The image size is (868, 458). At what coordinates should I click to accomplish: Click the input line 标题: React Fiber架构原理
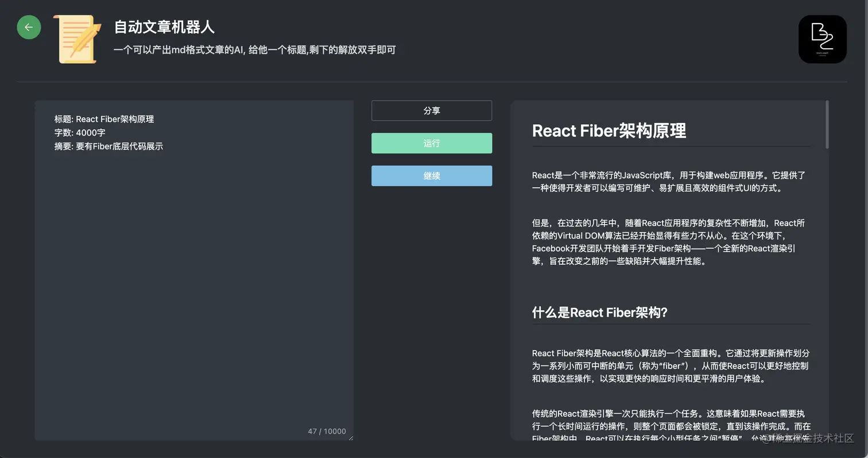[104, 119]
